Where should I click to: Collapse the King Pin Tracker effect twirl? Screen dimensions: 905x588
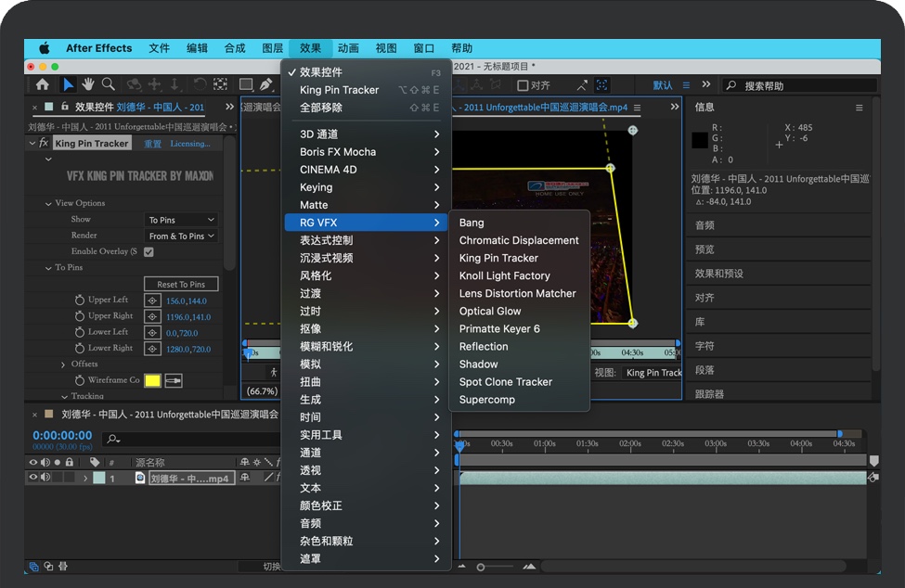(x=32, y=143)
